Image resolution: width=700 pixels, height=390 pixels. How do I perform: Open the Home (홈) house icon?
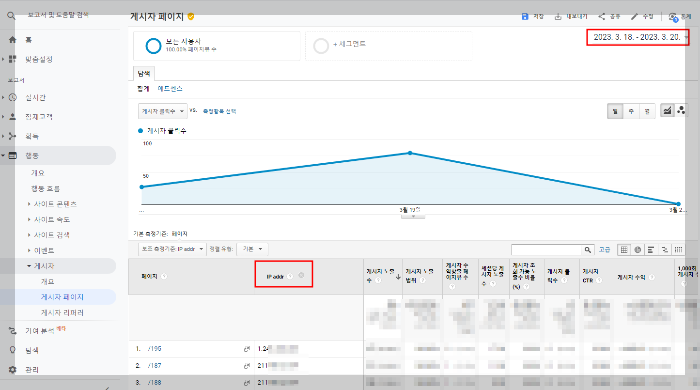point(12,40)
